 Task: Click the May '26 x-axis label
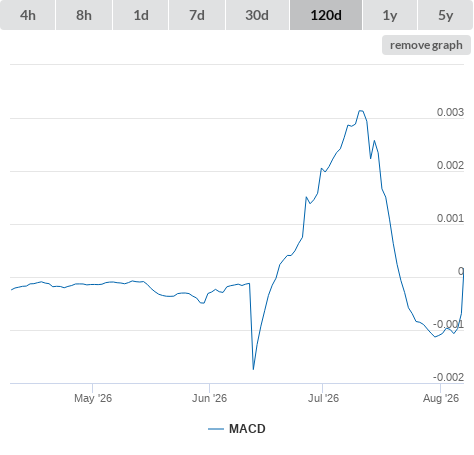click(x=93, y=398)
